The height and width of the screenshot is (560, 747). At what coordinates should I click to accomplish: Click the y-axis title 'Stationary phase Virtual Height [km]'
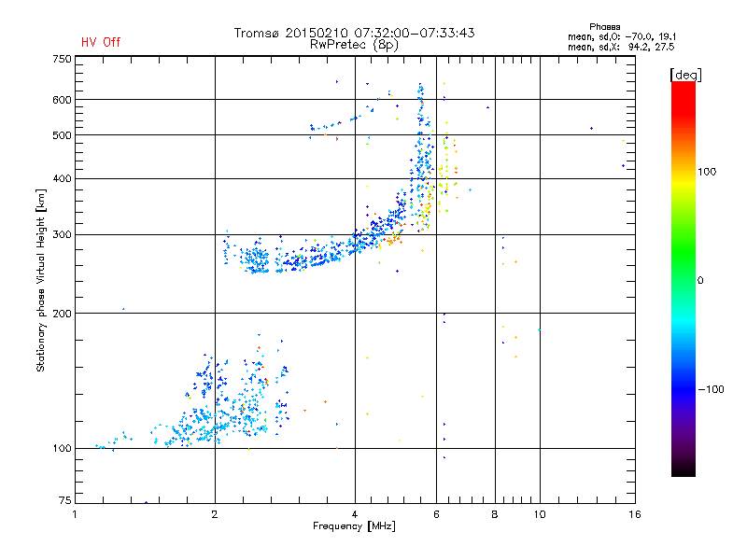41,281
